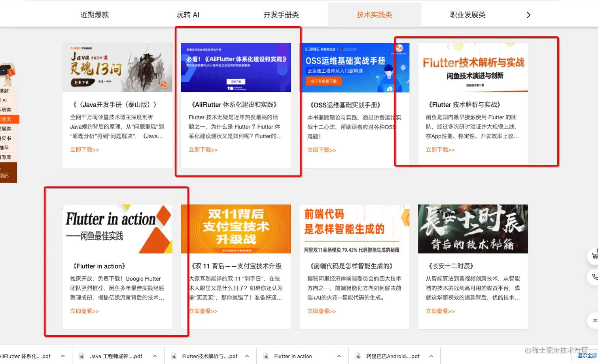Click 立即查看 under Flutter in action
Screen dimensions: 598x364
85,311
